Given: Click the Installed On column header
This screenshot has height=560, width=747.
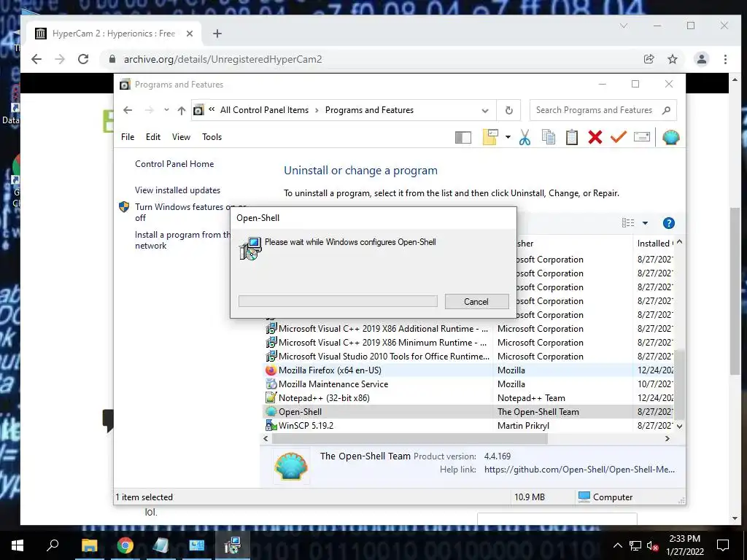Looking at the screenshot, I should [655, 244].
